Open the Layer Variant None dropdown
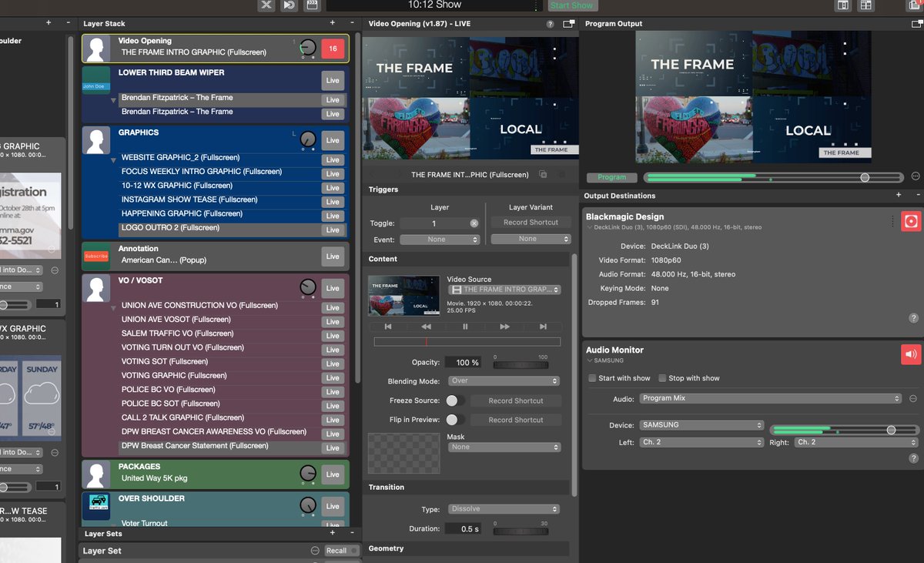The height and width of the screenshot is (563, 924). [x=531, y=239]
